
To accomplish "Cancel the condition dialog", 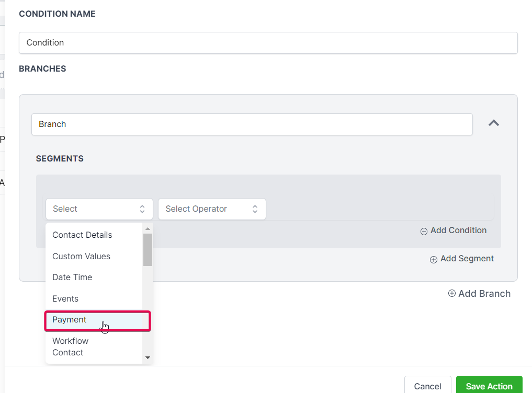I will pos(427,386).
